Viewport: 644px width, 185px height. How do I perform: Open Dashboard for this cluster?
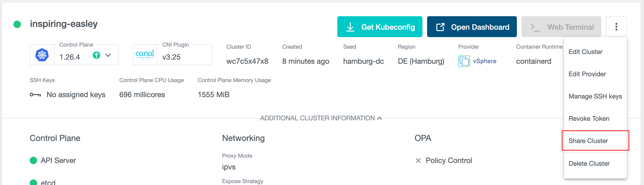(x=472, y=26)
